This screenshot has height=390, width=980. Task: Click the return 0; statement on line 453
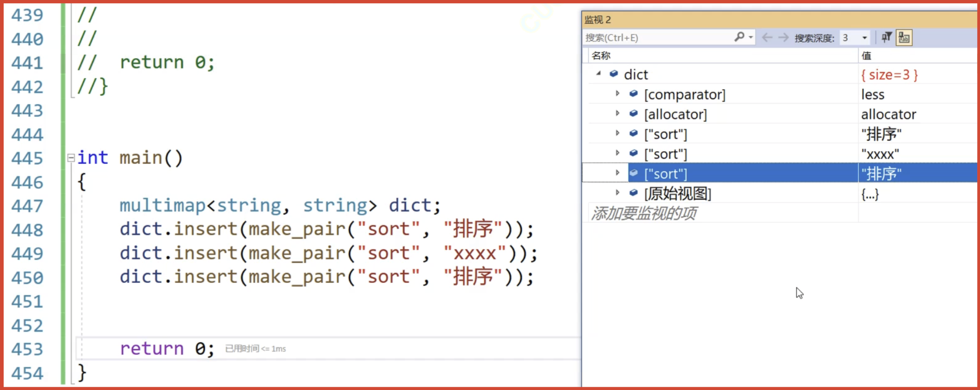click(x=167, y=349)
